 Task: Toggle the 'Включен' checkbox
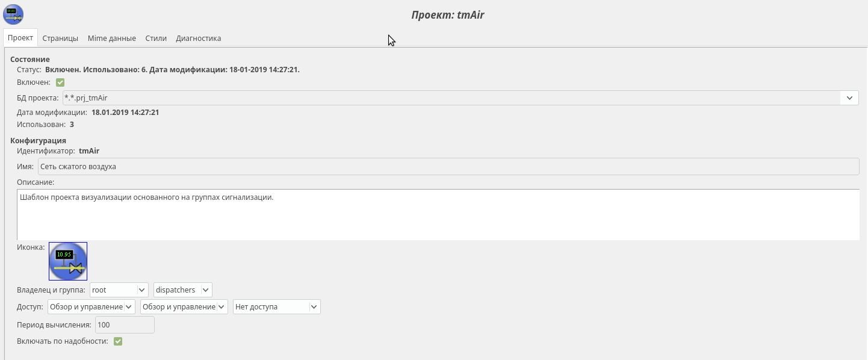click(60, 82)
